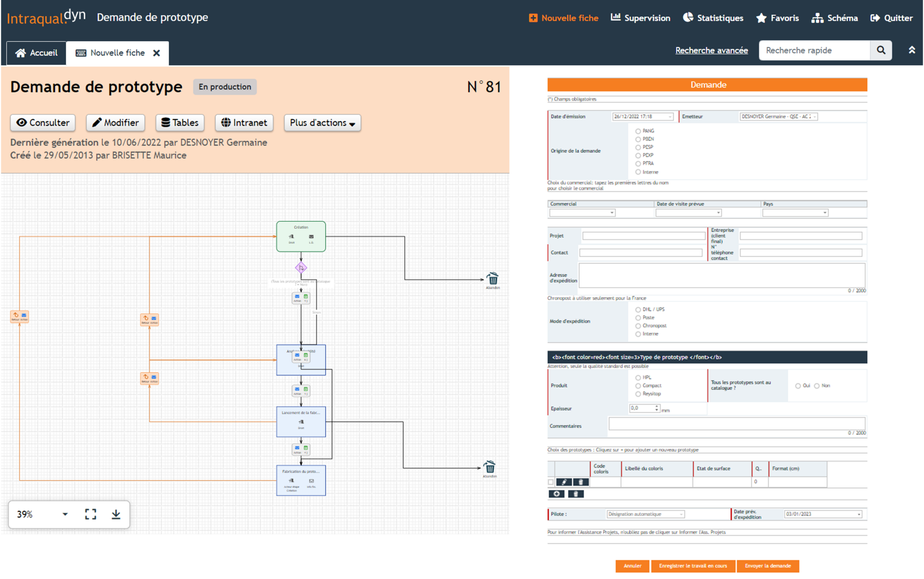Select DHL / UPS shipping mode
The height and width of the screenshot is (579, 924).
point(638,310)
